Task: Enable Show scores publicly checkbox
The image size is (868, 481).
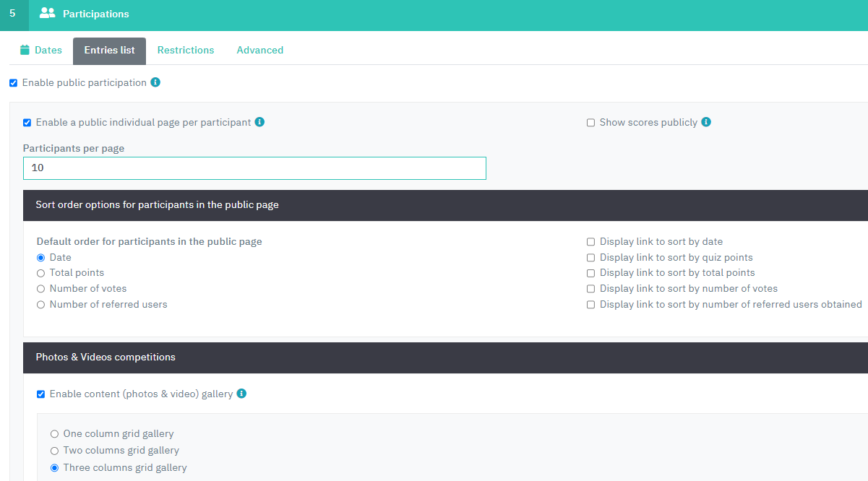Action: (591, 123)
